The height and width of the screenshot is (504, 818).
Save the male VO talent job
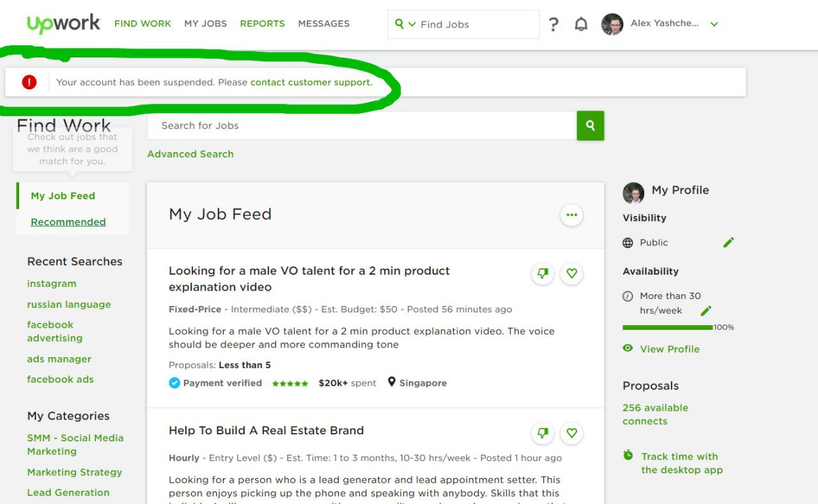click(571, 273)
